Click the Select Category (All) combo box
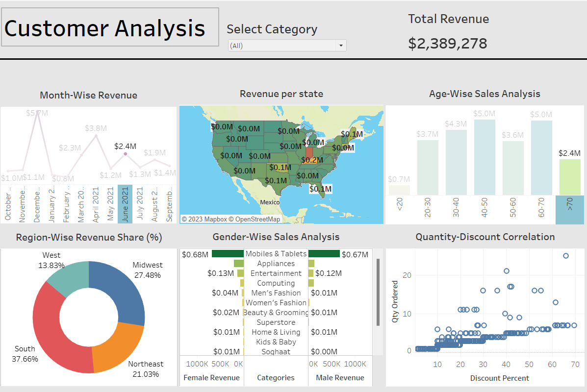This screenshot has height=392, width=587. click(282, 46)
